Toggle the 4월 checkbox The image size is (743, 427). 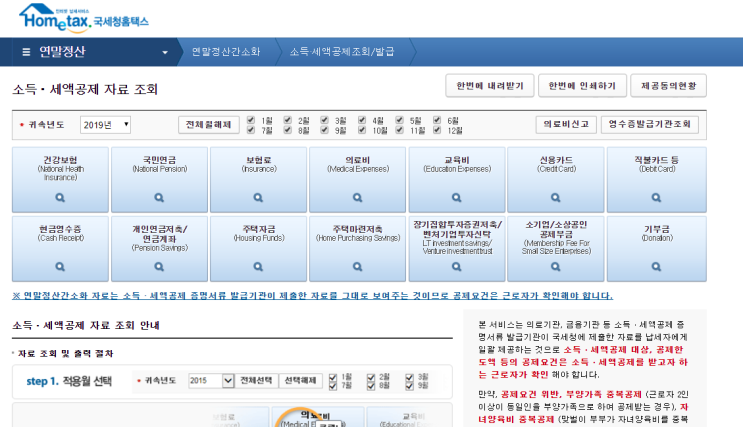(x=362, y=120)
